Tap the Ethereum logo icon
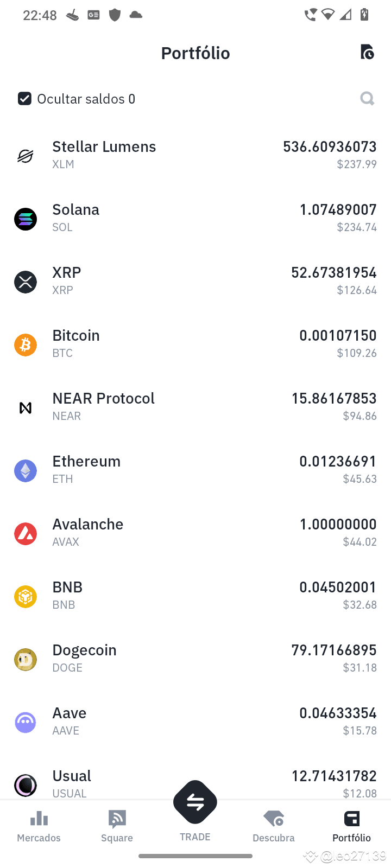391x868 pixels. [26, 471]
